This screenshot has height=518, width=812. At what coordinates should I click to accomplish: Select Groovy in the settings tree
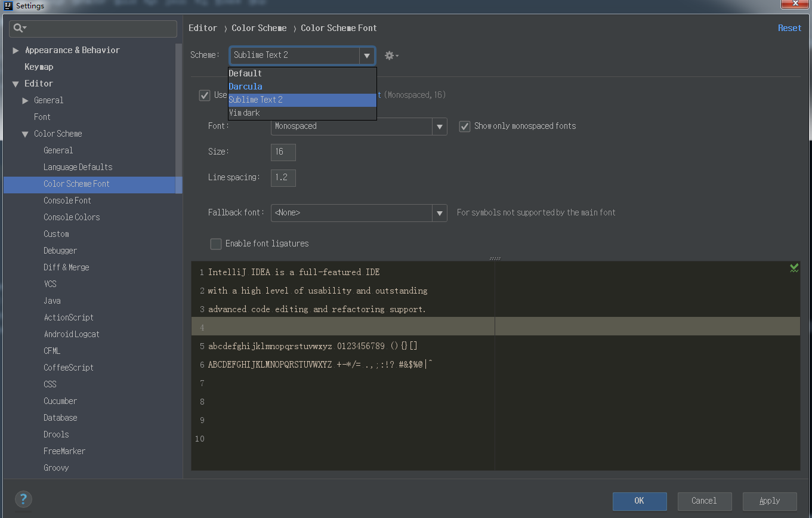pyautogui.click(x=56, y=468)
